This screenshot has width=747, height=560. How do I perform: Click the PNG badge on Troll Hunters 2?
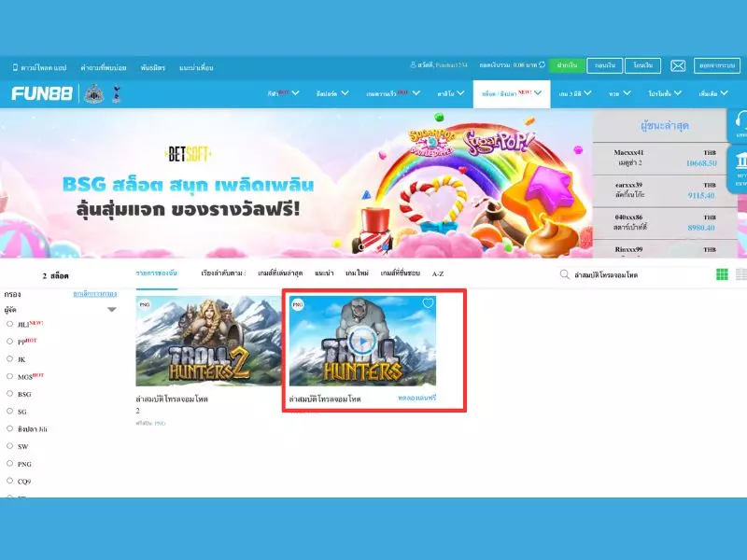click(x=145, y=304)
